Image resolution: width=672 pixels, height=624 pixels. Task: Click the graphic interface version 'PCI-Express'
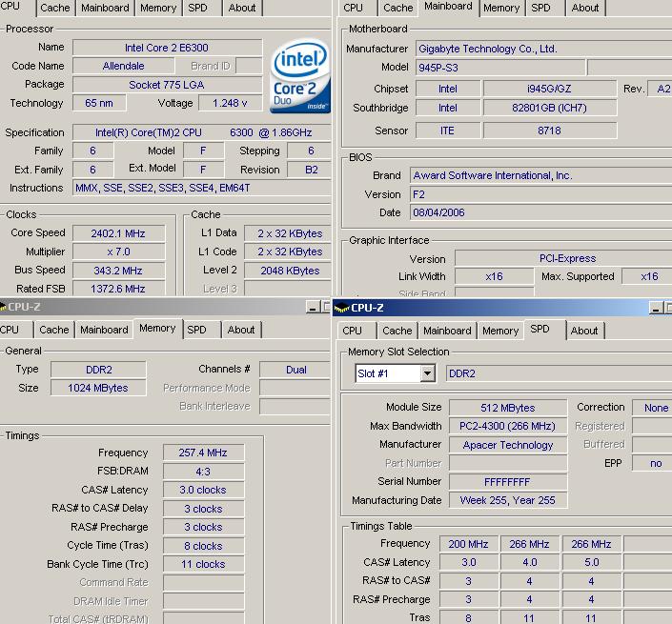coord(563,259)
